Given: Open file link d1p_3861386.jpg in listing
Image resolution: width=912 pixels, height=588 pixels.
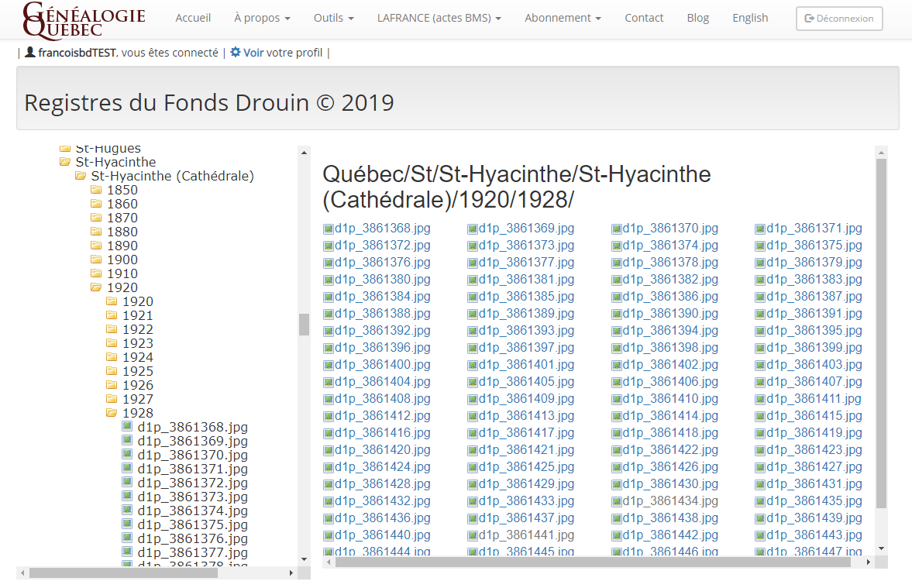Looking at the screenshot, I should tap(670, 297).
